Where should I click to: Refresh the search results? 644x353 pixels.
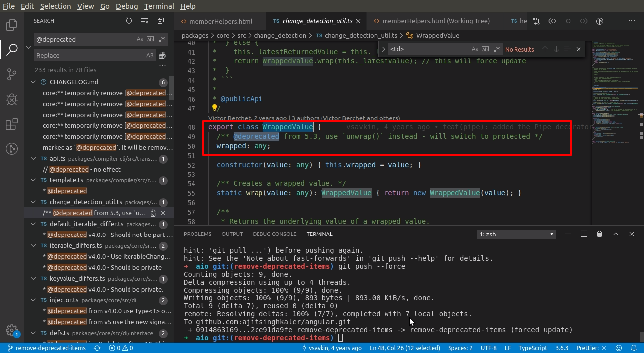click(129, 21)
